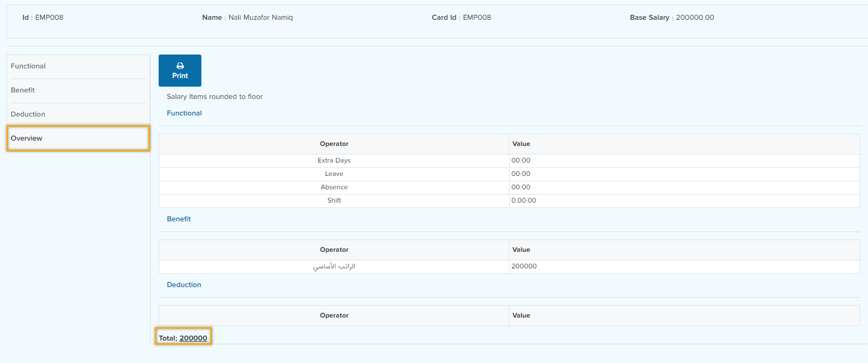Click the 200000 benefit value cell
The width and height of the screenshot is (868, 363).
tap(524, 266)
